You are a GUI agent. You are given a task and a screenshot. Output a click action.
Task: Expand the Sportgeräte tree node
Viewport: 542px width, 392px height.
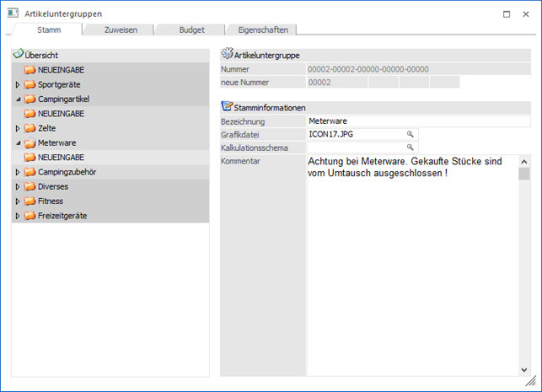[18, 84]
